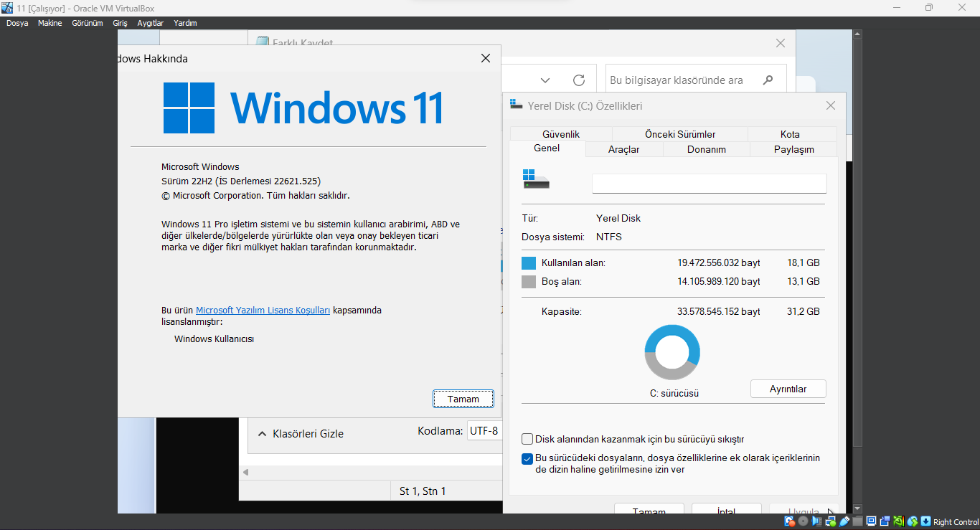Click the Right Control host key label
This screenshot has height=530, width=980.
click(956, 522)
